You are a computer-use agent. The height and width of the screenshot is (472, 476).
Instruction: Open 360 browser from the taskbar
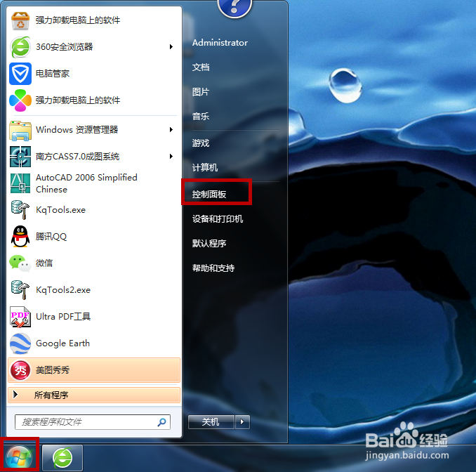tap(62, 458)
